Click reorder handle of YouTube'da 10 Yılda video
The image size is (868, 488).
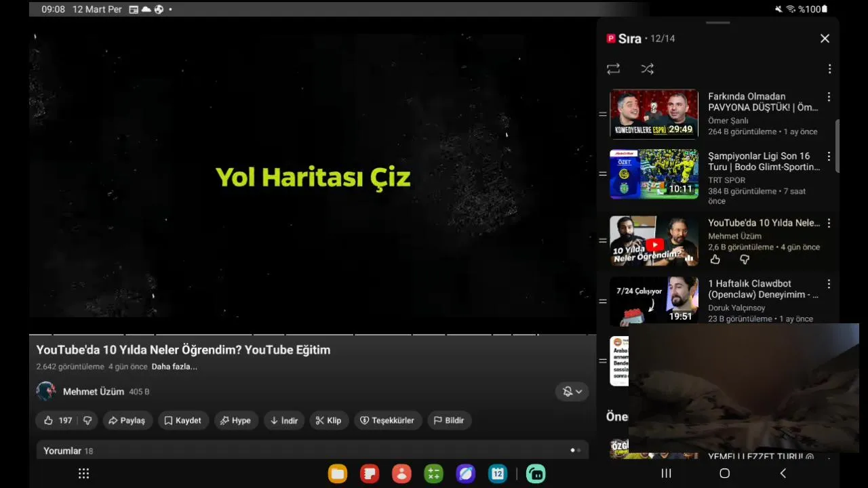click(602, 241)
